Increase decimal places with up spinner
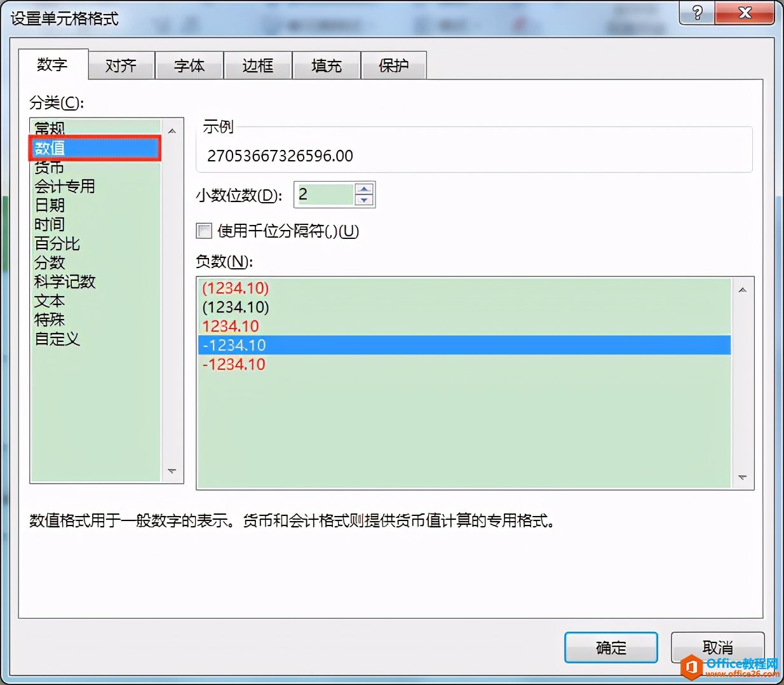Screen dimensions: 784x685 tap(364, 189)
